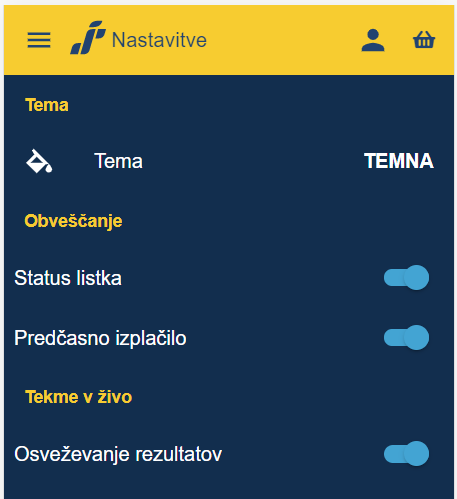This screenshot has width=457, height=499.
Task: Open the hamburger navigation menu
Action: coord(39,40)
